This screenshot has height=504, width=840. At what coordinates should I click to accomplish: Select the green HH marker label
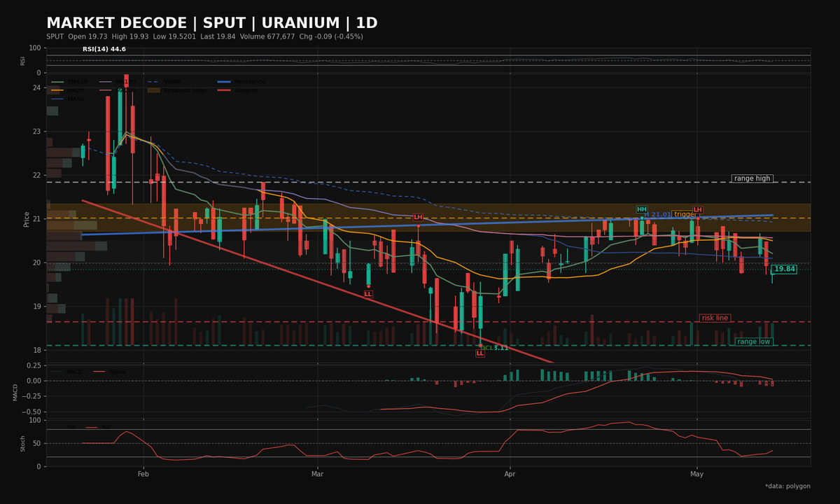(x=641, y=209)
